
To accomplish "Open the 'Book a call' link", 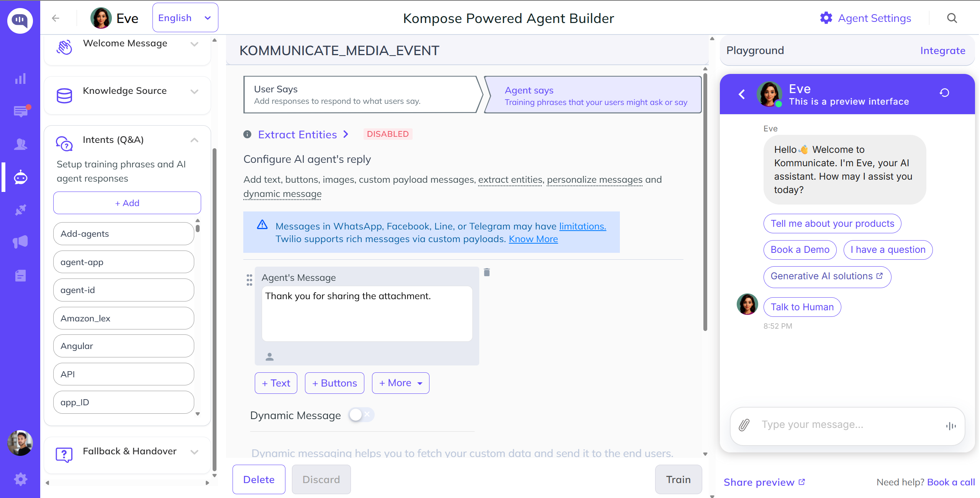I will coord(951,482).
